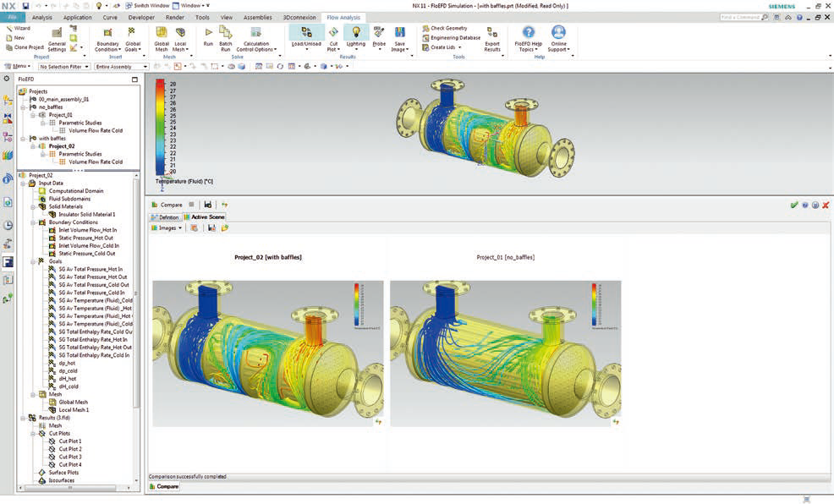Open the Cut Plot tool
The image size is (834, 504).
click(333, 33)
